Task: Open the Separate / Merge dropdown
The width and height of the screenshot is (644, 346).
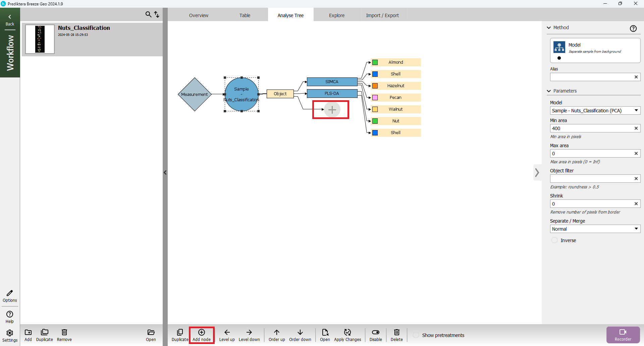Action: pos(595,229)
